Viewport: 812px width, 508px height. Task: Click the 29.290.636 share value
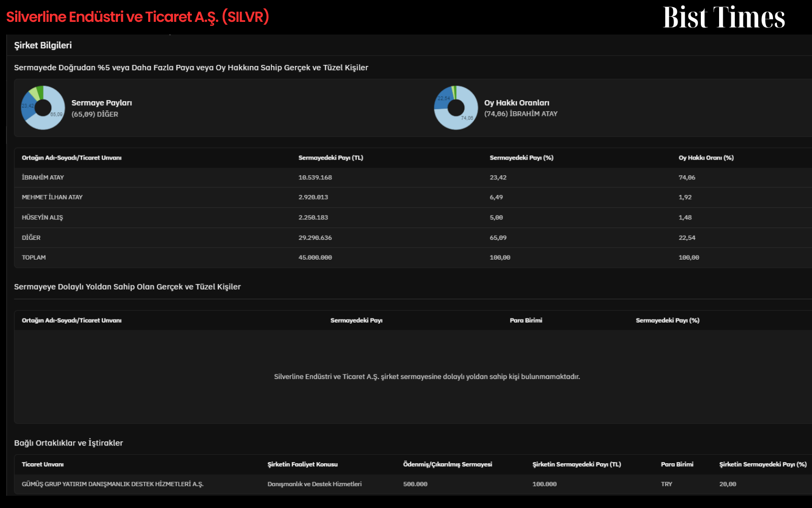click(315, 238)
